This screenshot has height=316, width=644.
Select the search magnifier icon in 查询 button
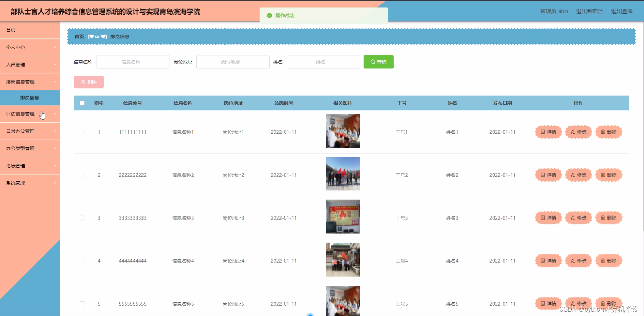[372, 62]
